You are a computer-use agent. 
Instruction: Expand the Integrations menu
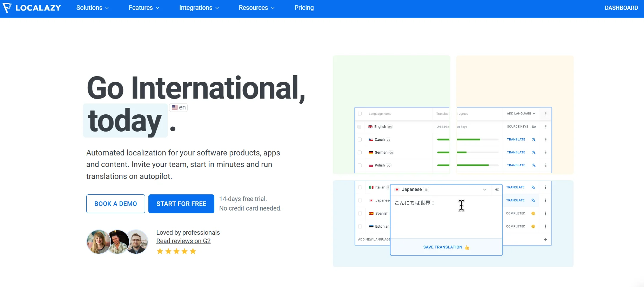click(x=199, y=8)
